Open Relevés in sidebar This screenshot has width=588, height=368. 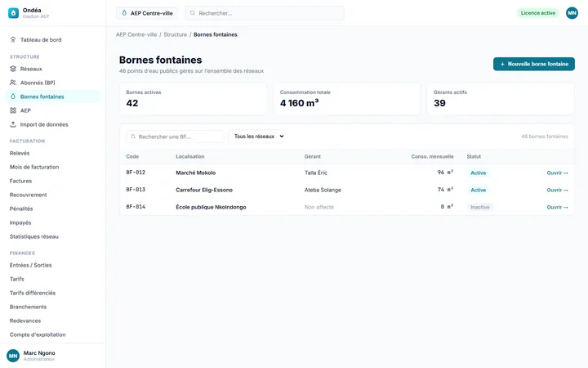[20, 153]
